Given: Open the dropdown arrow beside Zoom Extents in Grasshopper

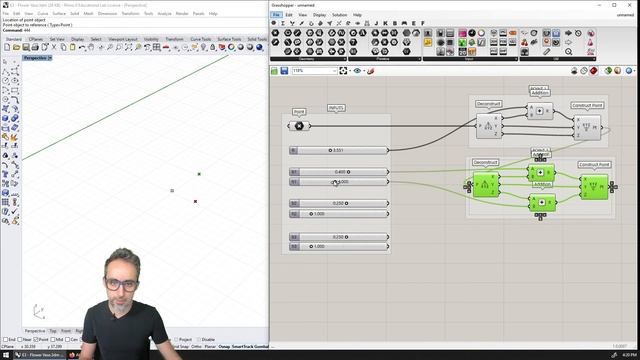Looking at the screenshot, I should tap(350, 71).
